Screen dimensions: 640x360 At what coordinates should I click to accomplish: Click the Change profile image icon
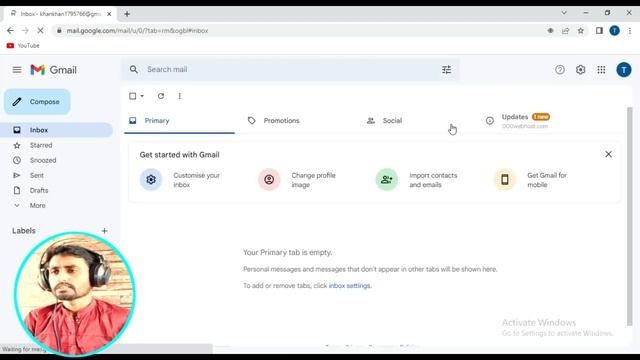coord(269,180)
